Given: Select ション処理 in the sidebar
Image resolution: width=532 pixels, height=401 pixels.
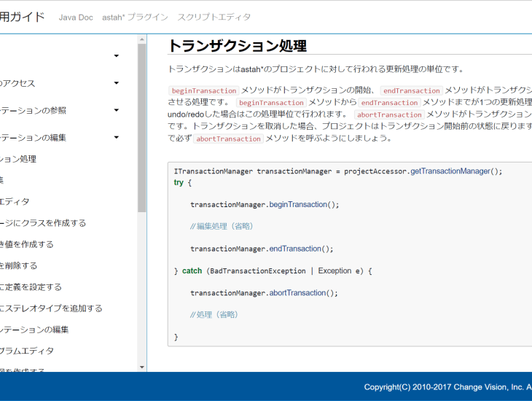Looking at the screenshot, I should (18, 159).
